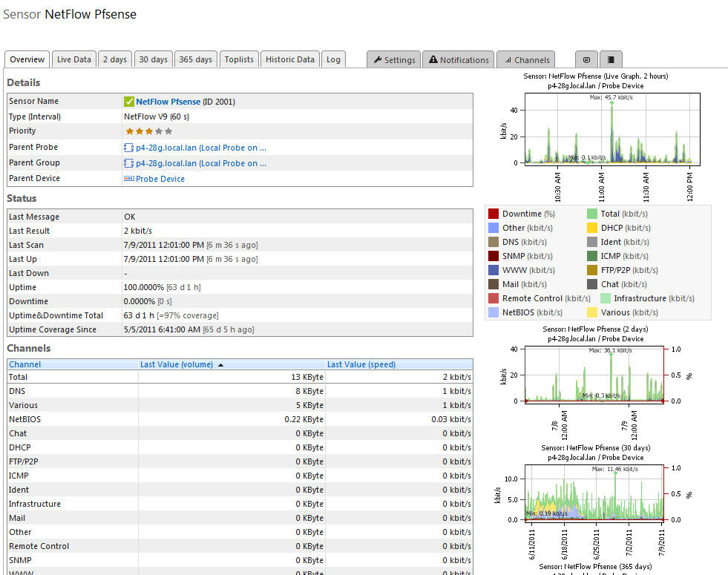Switch to the Overview tab

point(27,59)
